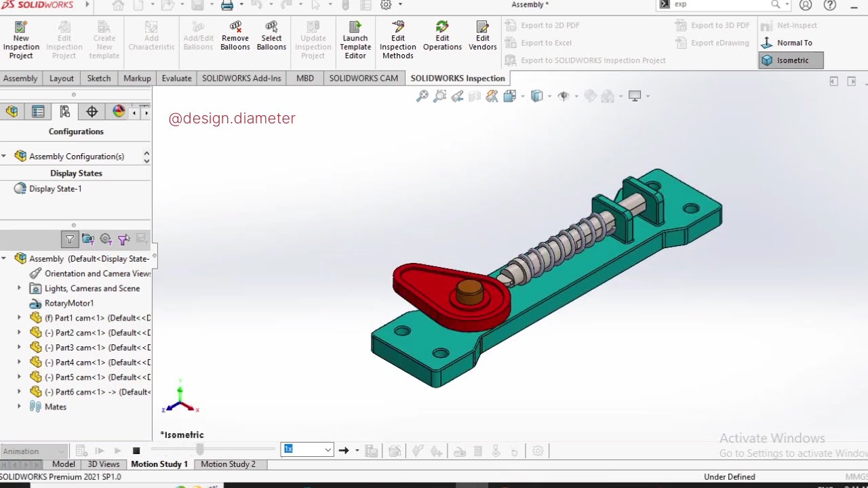The image size is (868, 488).
Task: Open the Evaluate ribbon tab
Action: [176, 79]
